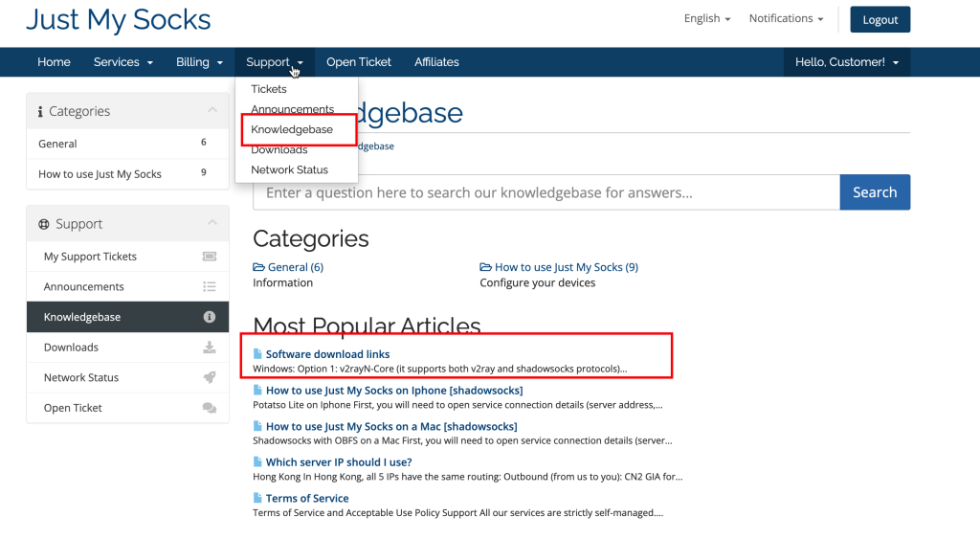Select Tickets in Support dropdown

pyautogui.click(x=269, y=89)
